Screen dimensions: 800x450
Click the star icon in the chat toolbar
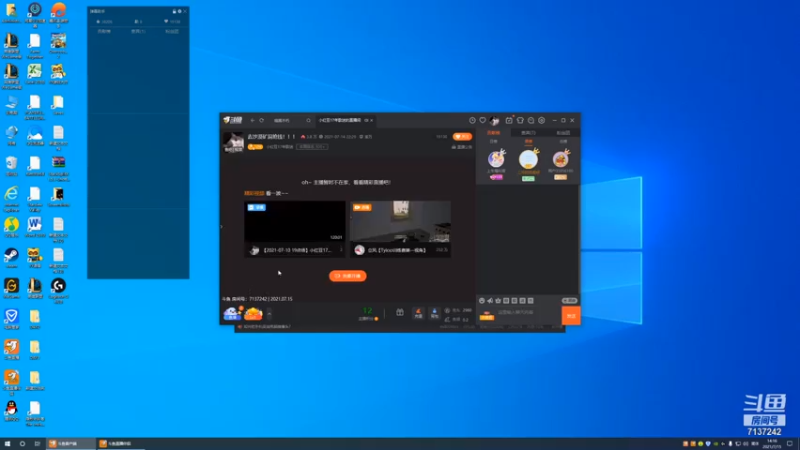click(498, 301)
